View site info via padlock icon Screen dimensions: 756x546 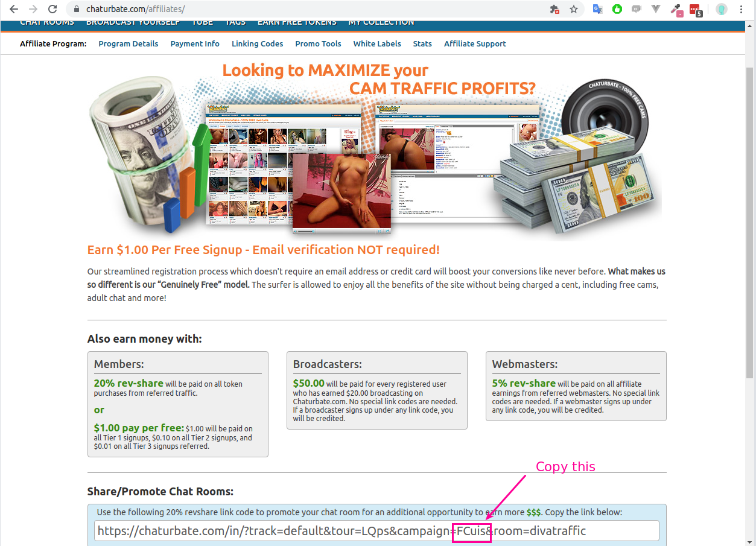(x=77, y=9)
